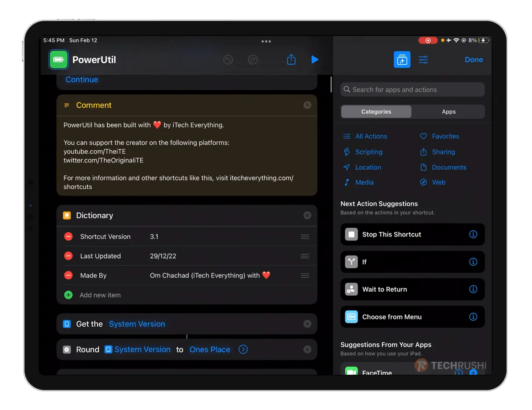
Task: Add the If action suggestion
Action: 413,262
